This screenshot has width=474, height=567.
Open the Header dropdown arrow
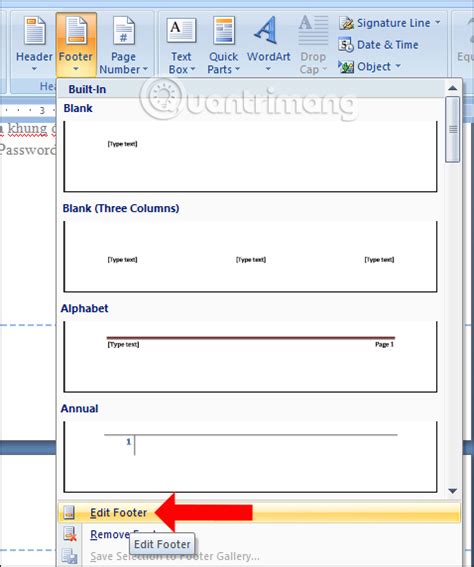[34, 69]
